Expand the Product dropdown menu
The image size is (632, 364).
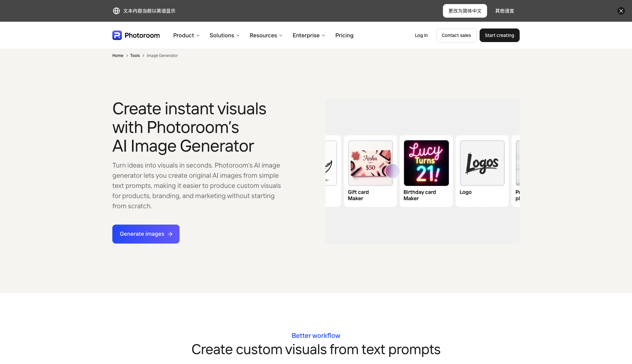[x=186, y=35]
